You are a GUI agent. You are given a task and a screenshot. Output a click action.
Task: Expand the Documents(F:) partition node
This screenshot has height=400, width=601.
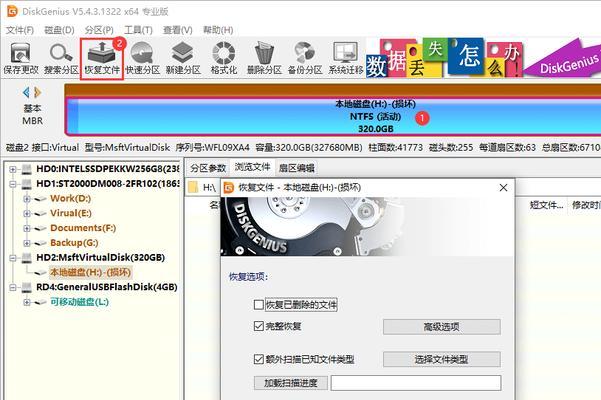tap(27, 228)
